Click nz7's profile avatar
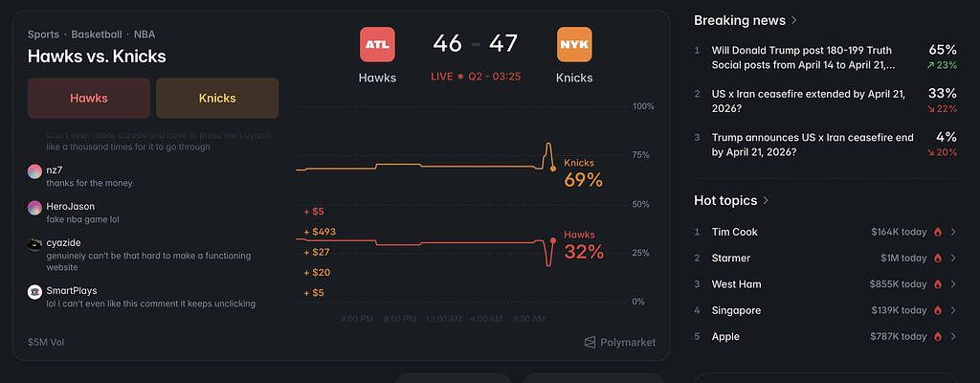 point(35,170)
